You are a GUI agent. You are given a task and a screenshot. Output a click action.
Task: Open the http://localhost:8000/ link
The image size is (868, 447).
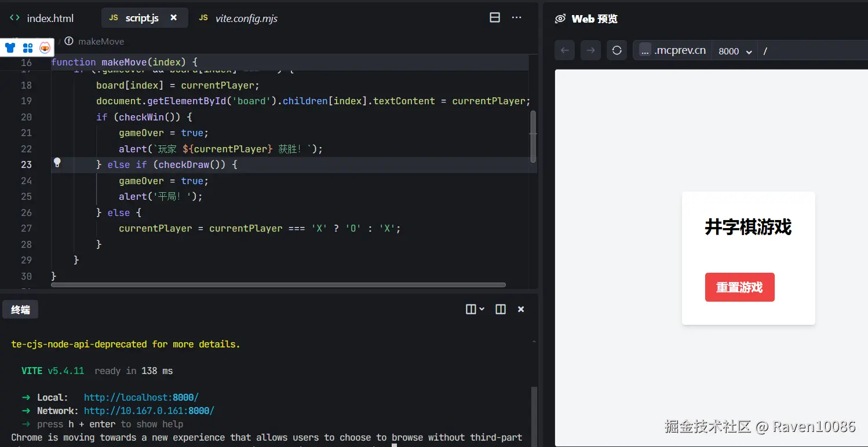coord(141,397)
